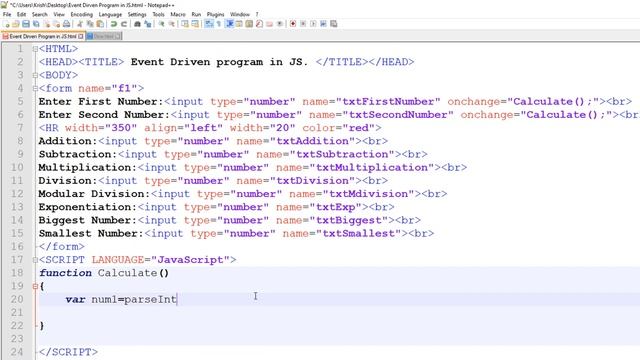Collapse the SCRIPT fold marker on line 17
Viewport: 640px width, 360px height.
click(35, 260)
